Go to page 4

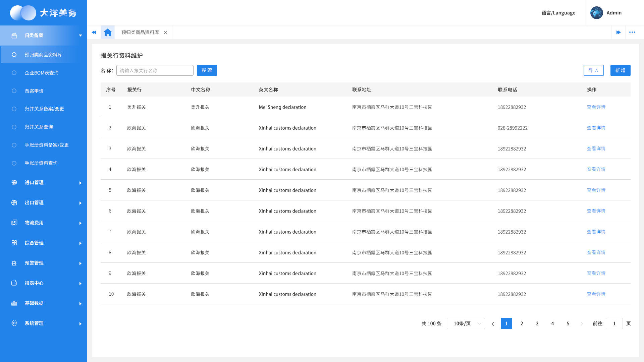[552, 323]
